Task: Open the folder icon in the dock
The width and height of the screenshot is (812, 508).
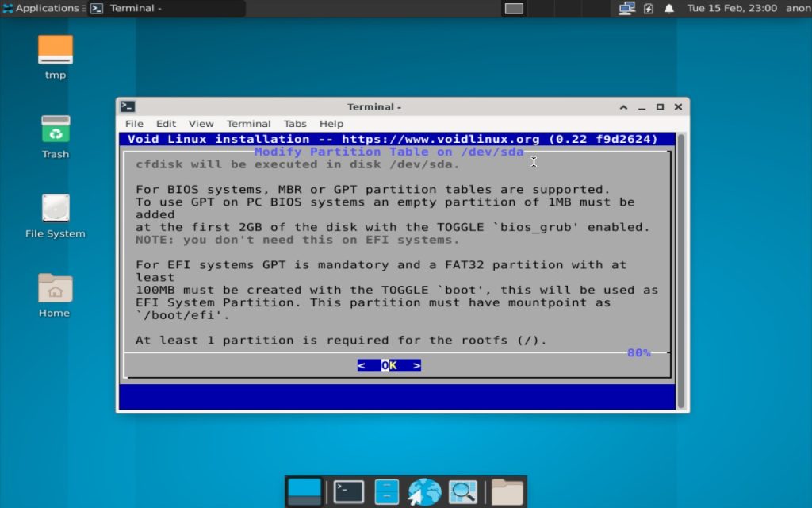Action: coord(507,491)
